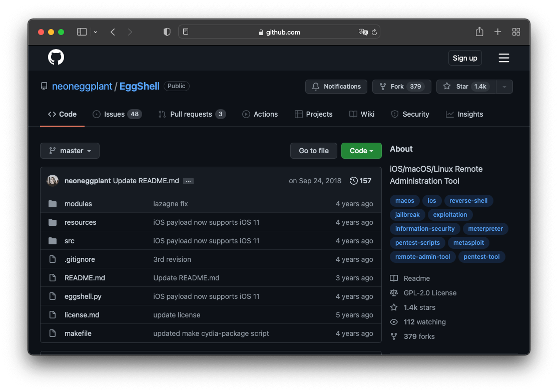Show the reader view icon
Screen dimensions: 558x392
tap(186, 32)
